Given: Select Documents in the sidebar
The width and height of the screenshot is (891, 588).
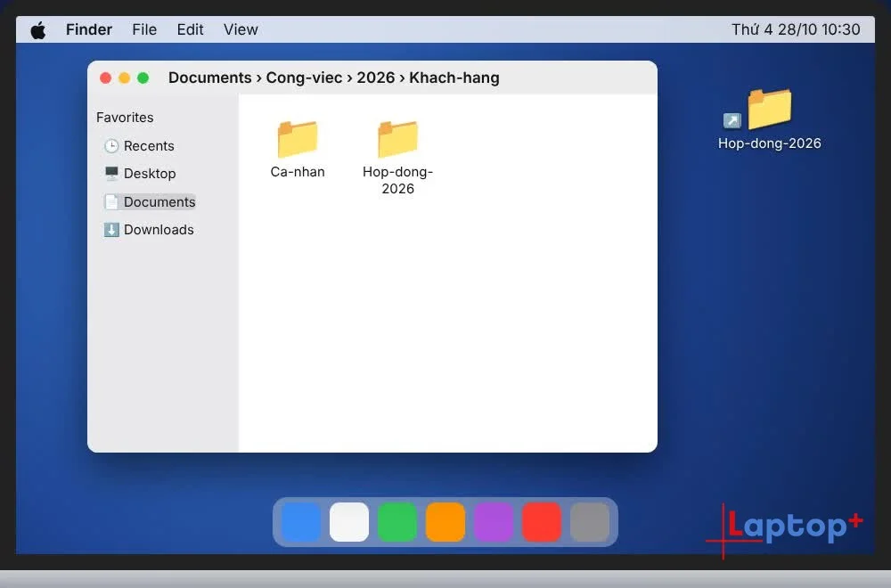Looking at the screenshot, I should (150, 201).
